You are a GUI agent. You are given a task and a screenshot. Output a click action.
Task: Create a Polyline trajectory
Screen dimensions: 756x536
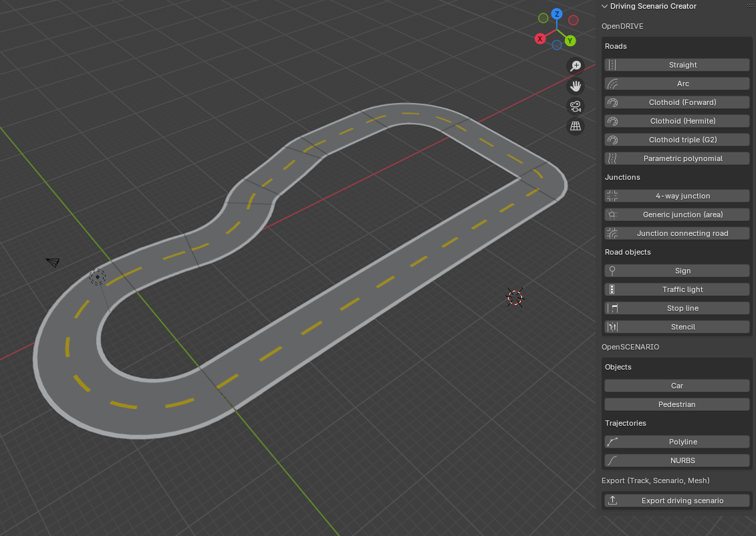click(x=677, y=442)
